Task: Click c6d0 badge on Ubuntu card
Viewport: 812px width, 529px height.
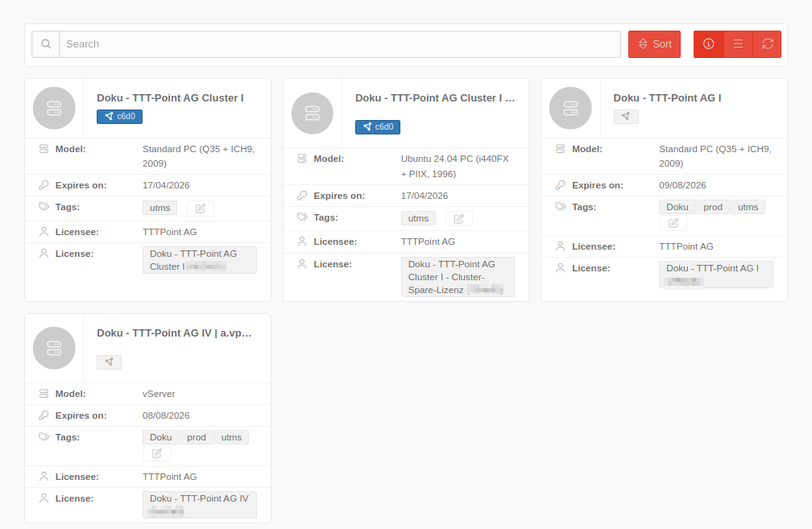Action: tap(378, 127)
